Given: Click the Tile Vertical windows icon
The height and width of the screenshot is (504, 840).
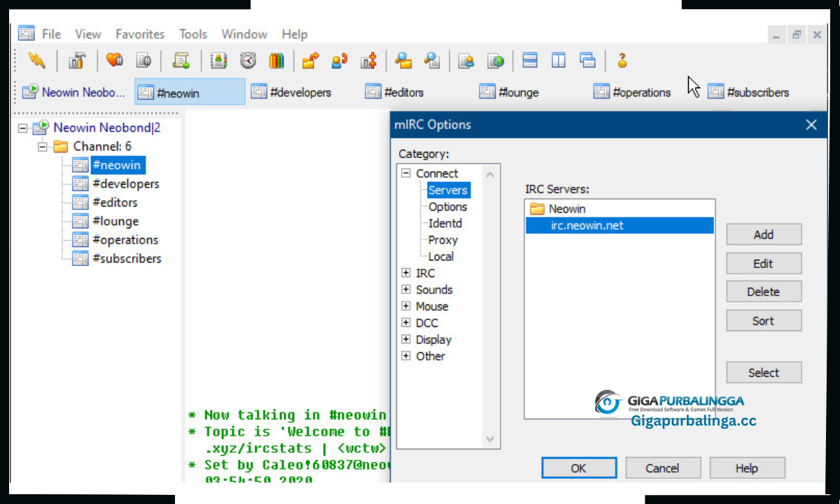Looking at the screenshot, I should point(559,61).
